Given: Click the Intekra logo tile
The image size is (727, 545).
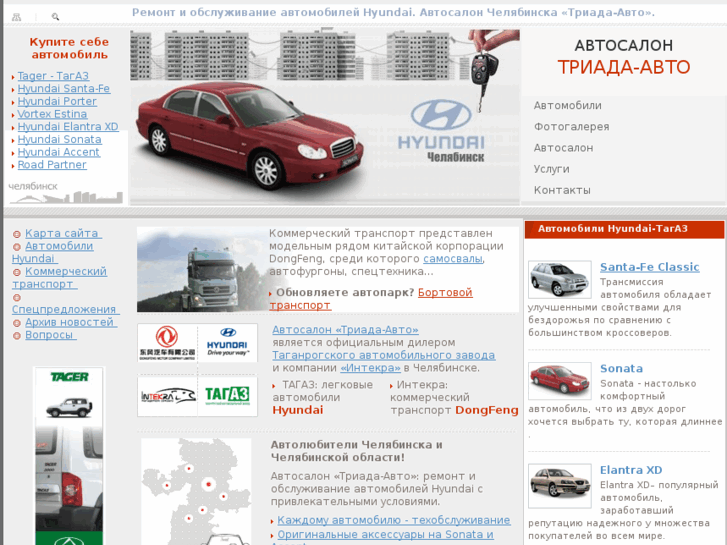Looking at the screenshot, I should (167, 396).
